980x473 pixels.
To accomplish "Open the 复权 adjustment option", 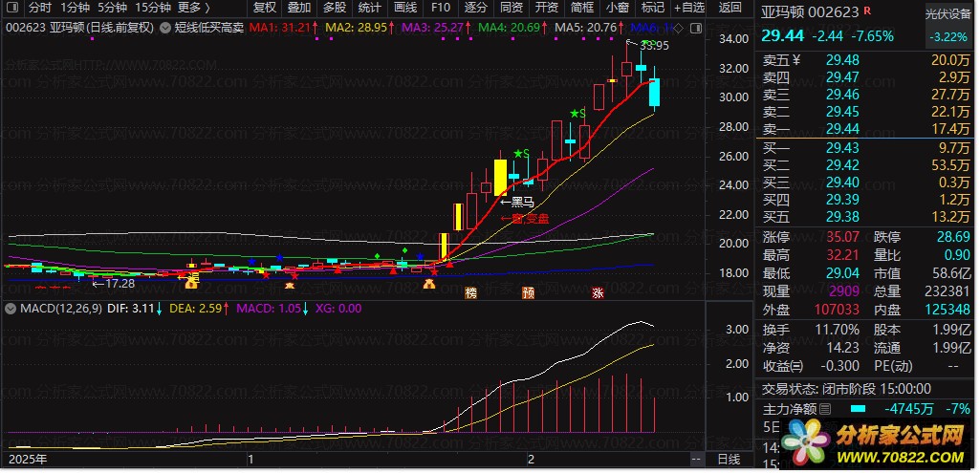I will point(265,8).
